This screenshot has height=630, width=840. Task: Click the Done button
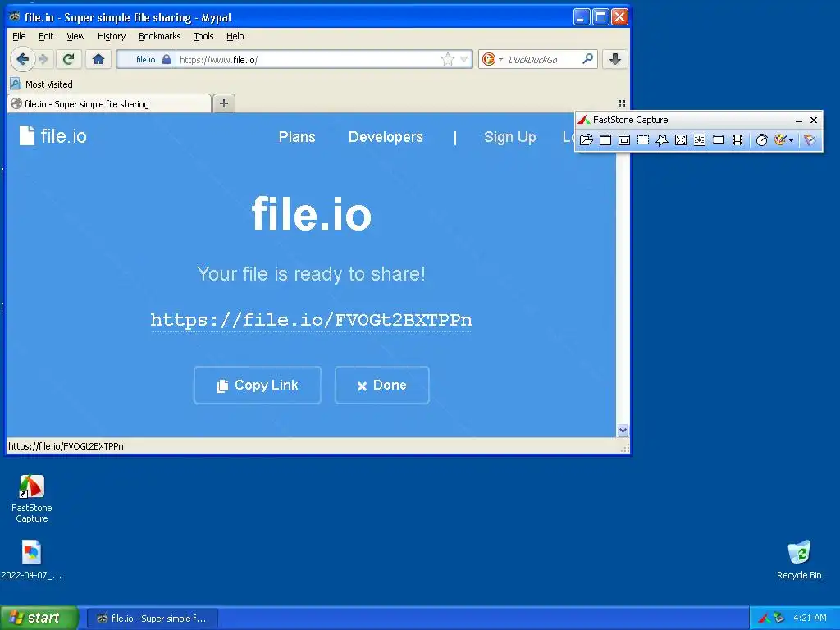click(382, 386)
